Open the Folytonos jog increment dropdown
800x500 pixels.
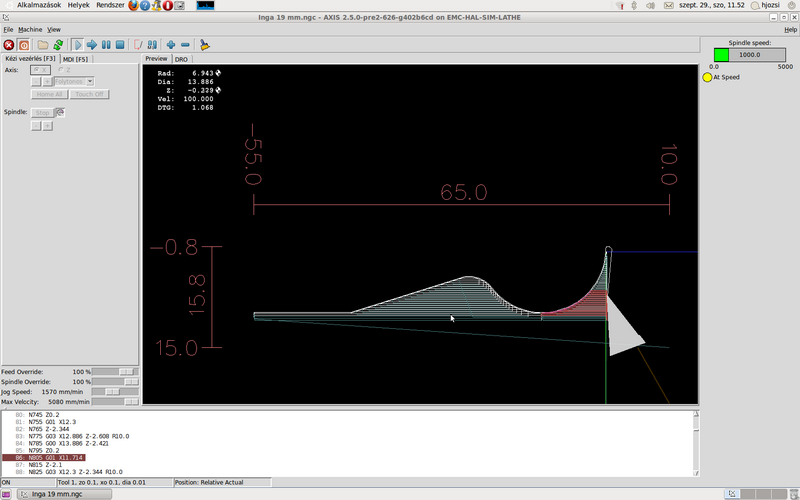coord(74,81)
